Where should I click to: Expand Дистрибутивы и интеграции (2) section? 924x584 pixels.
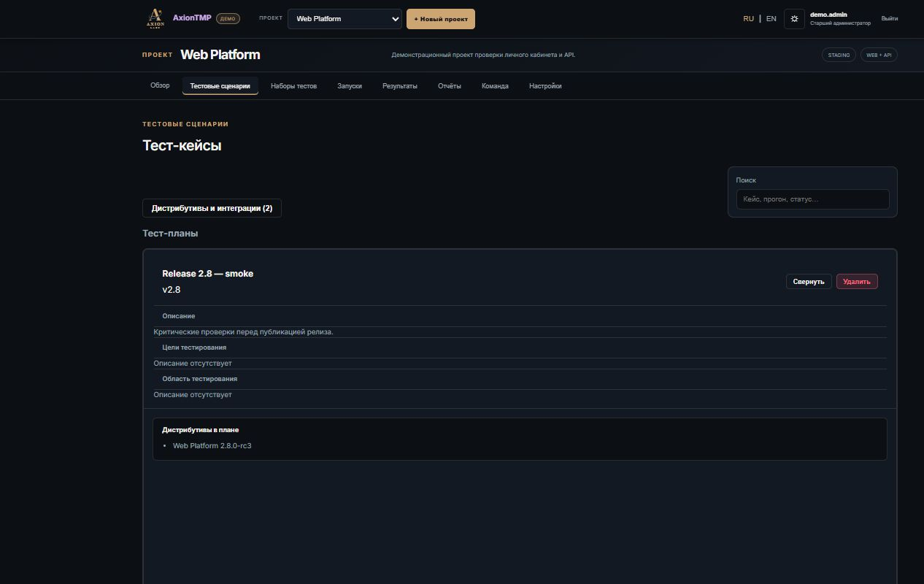(x=212, y=208)
